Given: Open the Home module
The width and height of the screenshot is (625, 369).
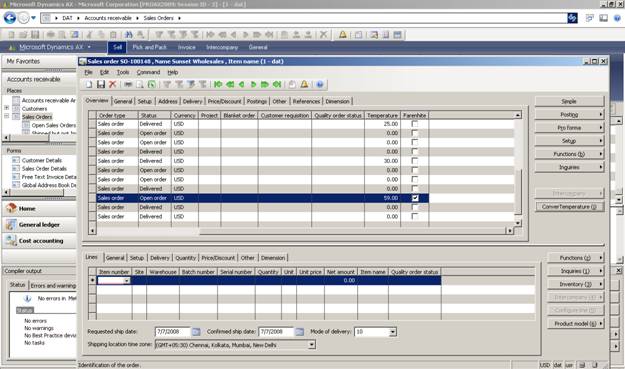Looking at the screenshot, I should point(39,208).
